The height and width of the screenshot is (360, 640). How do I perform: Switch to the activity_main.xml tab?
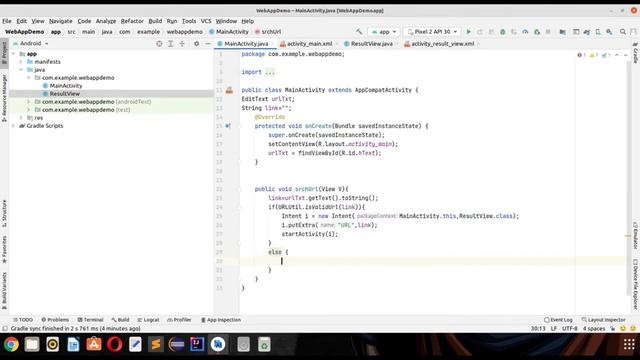[x=309, y=44]
